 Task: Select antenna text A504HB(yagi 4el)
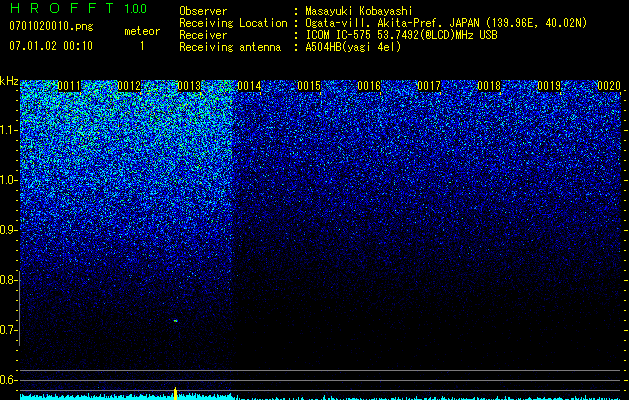pyautogui.click(x=353, y=47)
